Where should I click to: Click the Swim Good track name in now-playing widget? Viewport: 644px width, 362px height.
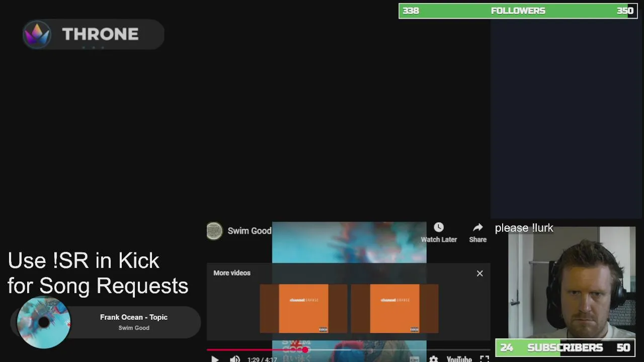pyautogui.click(x=134, y=328)
